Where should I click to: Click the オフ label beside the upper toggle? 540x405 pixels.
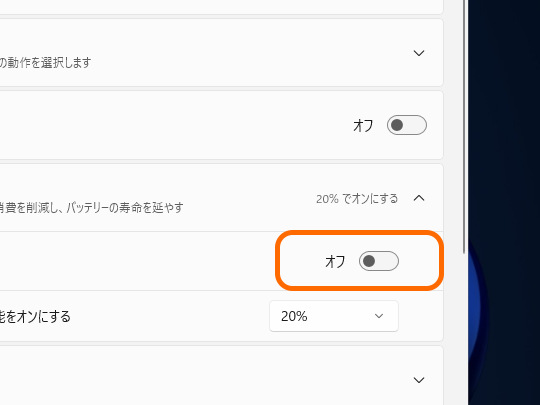click(363, 125)
